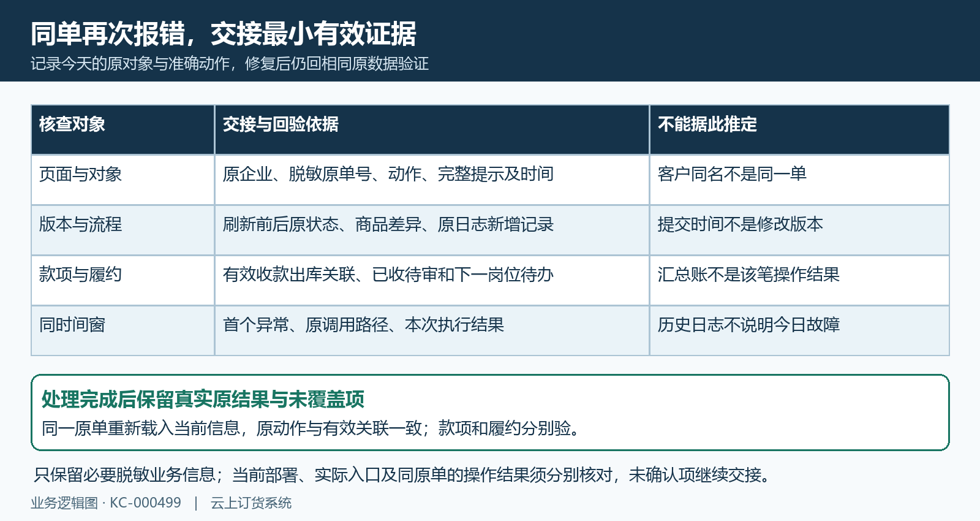Select the cell 首个异常、原调用路径、本次执行结果
Viewport: 980px width, 521px height.
tap(432, 331)
